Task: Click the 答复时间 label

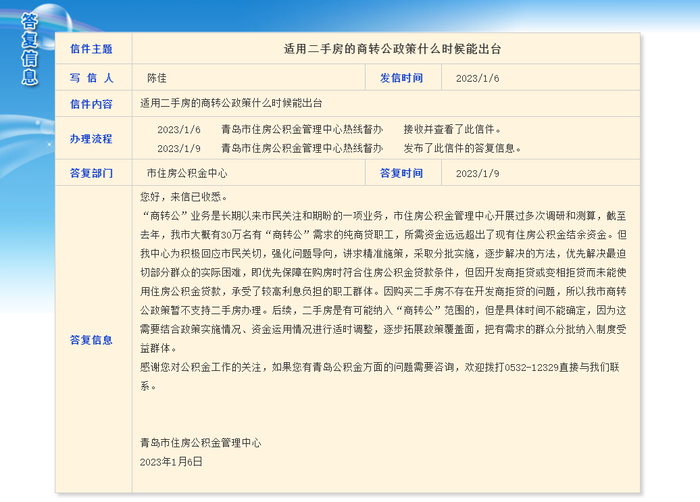Action: click(x=401, y=173)
